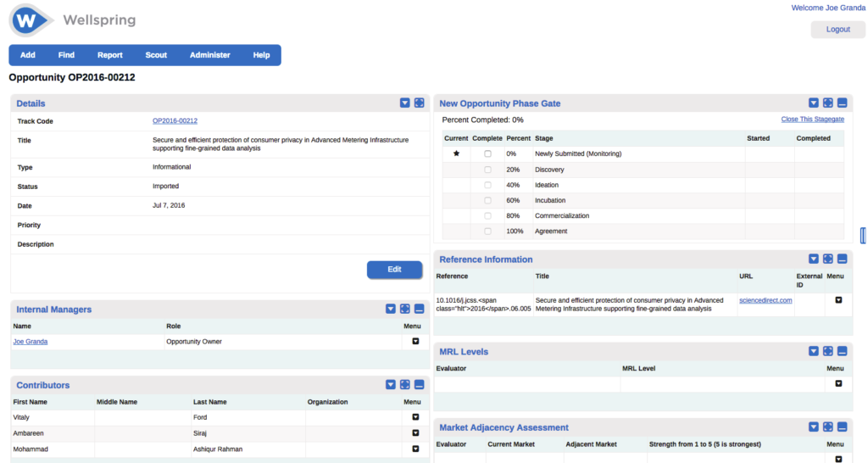868x463 pixels.
Task: Minimize the New Opportunity Phase Gate panel
Action: 842,103
